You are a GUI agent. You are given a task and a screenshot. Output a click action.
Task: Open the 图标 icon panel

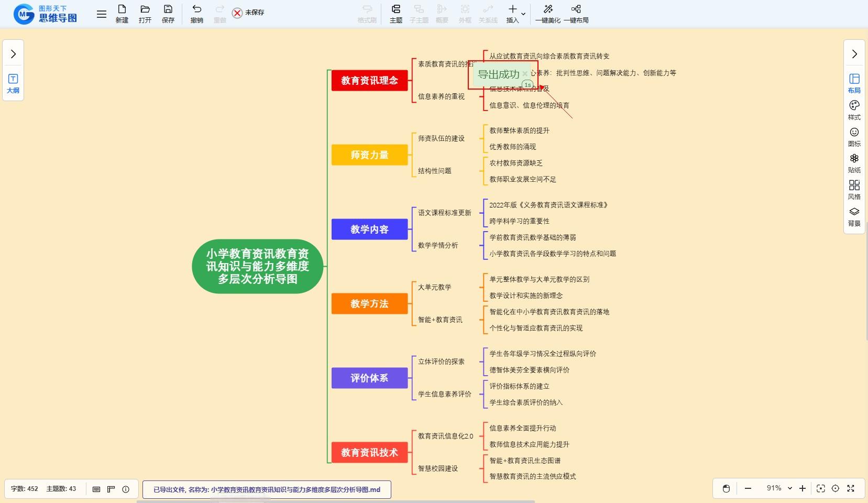(854, 137)
